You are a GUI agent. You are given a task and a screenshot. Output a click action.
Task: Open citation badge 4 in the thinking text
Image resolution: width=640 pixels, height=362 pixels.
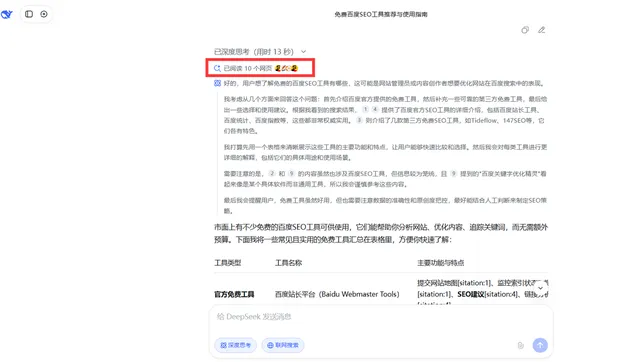tap(375, 109)
